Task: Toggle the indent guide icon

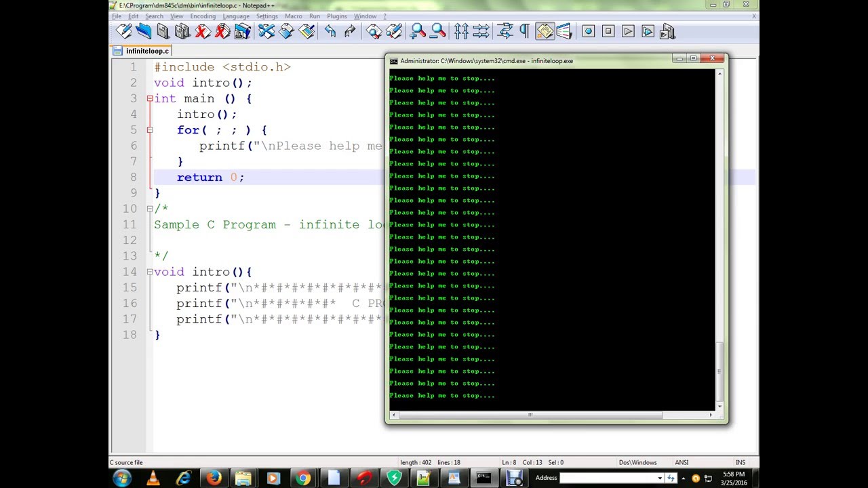Action: click(x=545, y=31)
